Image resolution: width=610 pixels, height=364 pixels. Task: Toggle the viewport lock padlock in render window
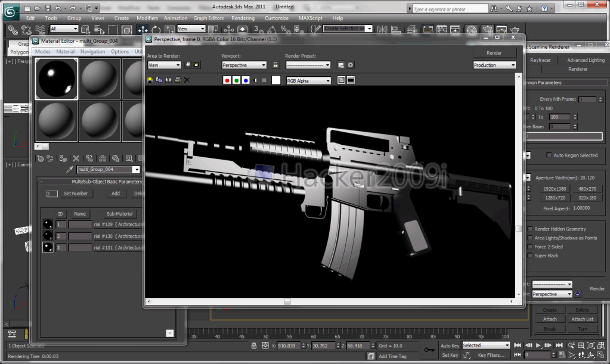point(275,66)
